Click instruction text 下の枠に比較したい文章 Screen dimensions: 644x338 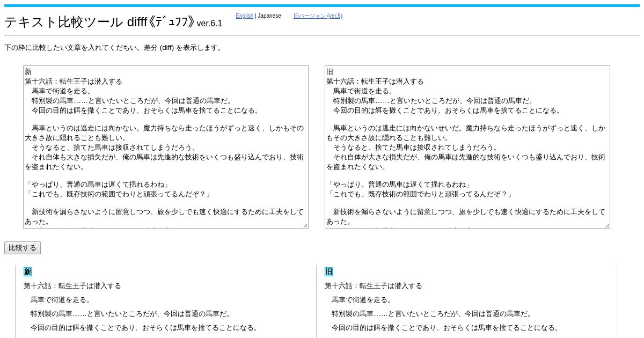tap(114, 48)
